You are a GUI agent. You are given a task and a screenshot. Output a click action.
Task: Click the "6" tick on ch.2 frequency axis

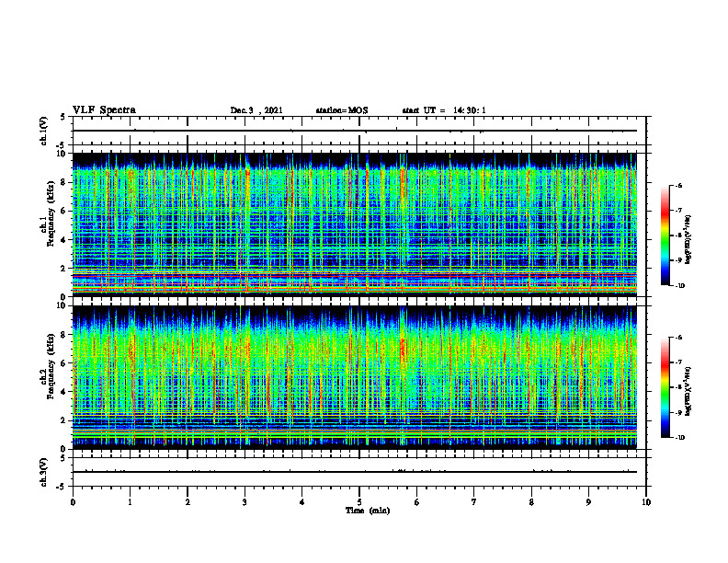pyautogui.click(x=63, y=363)
